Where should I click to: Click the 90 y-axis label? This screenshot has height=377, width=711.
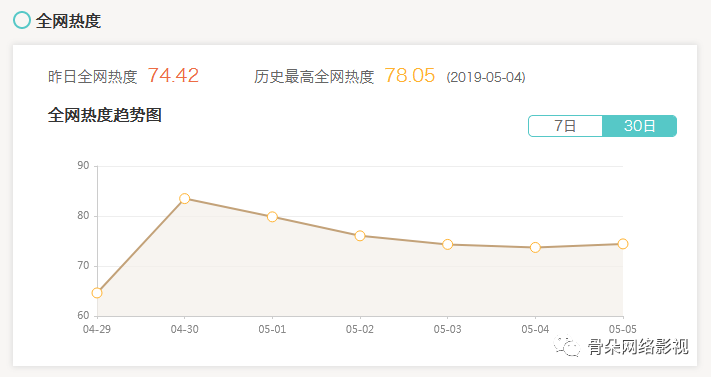pyautogui.click(x=83, y=166)
